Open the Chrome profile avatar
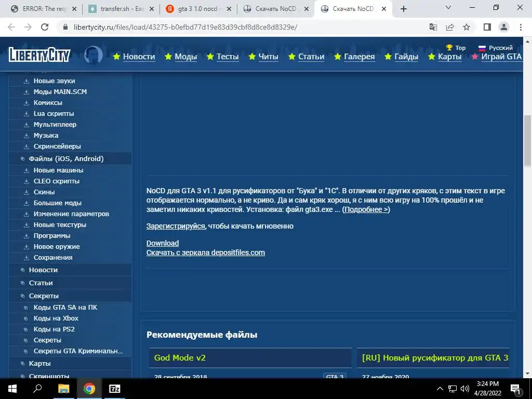The image size is (532, 399). [504, 27]
